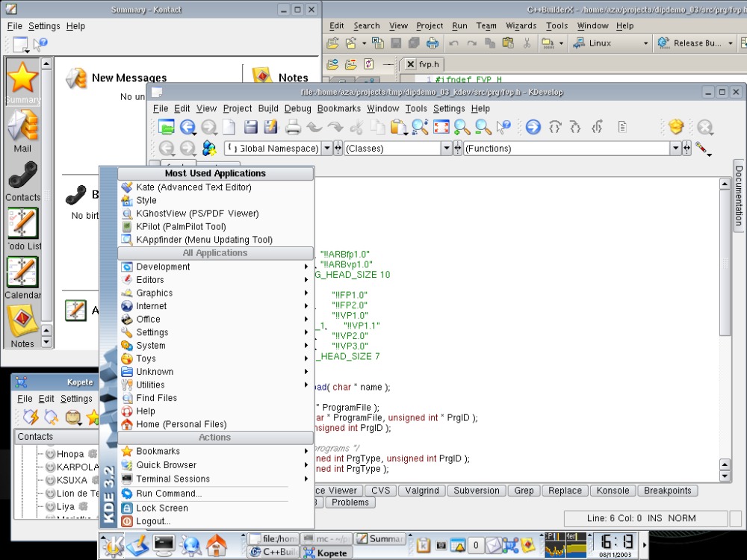Open the Functions combo box dropdown
The height and width of the screenshot is (560, 747).
[x=675, y=148]
